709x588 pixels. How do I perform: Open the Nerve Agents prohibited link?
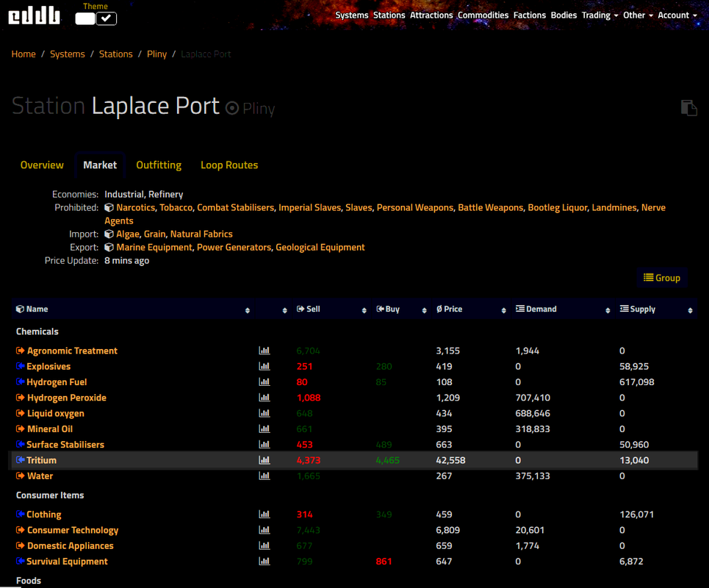click(653, 207)
